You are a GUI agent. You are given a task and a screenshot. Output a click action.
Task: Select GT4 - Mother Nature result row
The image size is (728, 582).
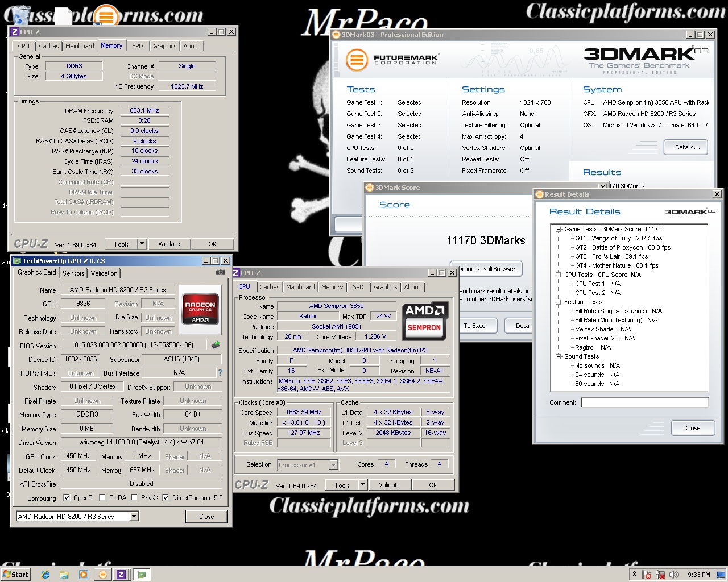pos(617,265)
